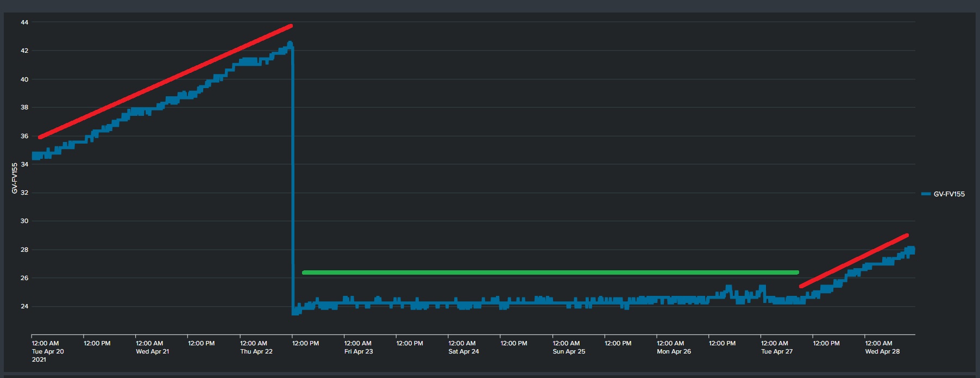
Task: Click the y-axis value 32
Action: 24,193
